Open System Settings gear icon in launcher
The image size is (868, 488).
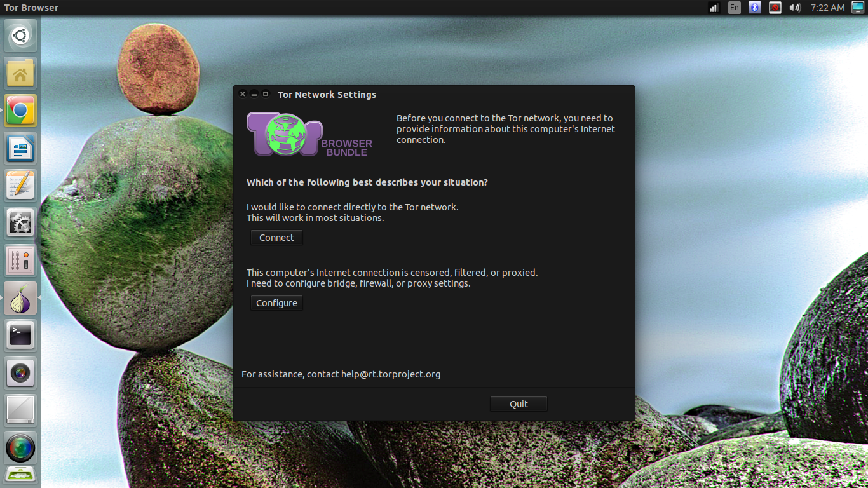click(x=20, y=222)
